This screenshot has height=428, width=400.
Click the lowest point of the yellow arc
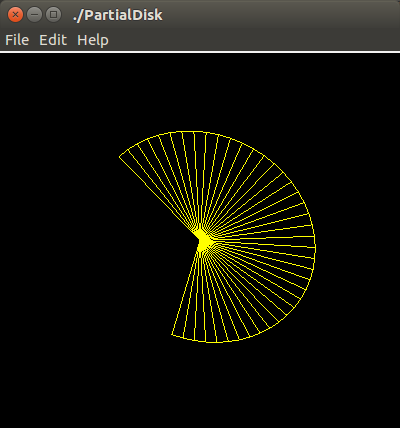[211, 342]
